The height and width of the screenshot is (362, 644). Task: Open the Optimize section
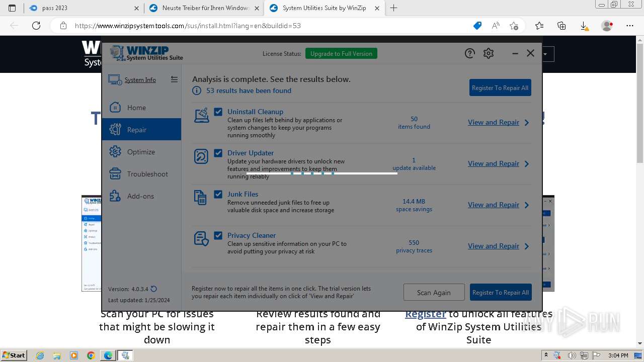point(141,152)
